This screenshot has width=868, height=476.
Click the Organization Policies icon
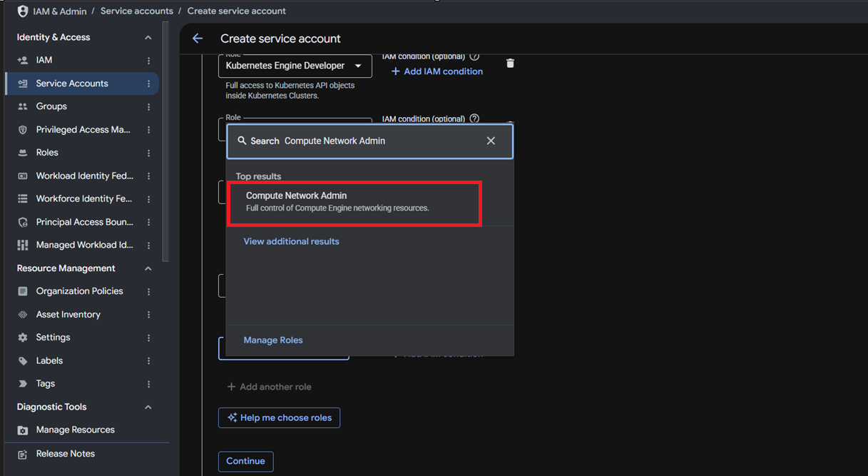tap(23, 291)
